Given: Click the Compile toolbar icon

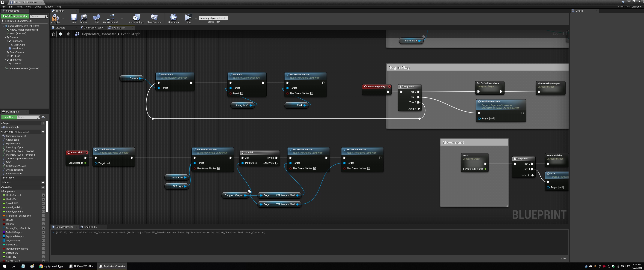Looking at the screenshot, I should [x=55, y=19].
